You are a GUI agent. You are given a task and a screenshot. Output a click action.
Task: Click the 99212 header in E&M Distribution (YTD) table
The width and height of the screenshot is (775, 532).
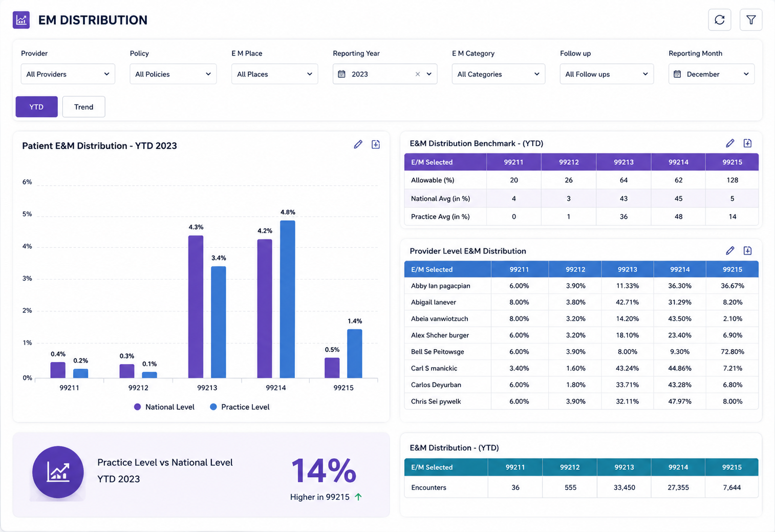570,467
